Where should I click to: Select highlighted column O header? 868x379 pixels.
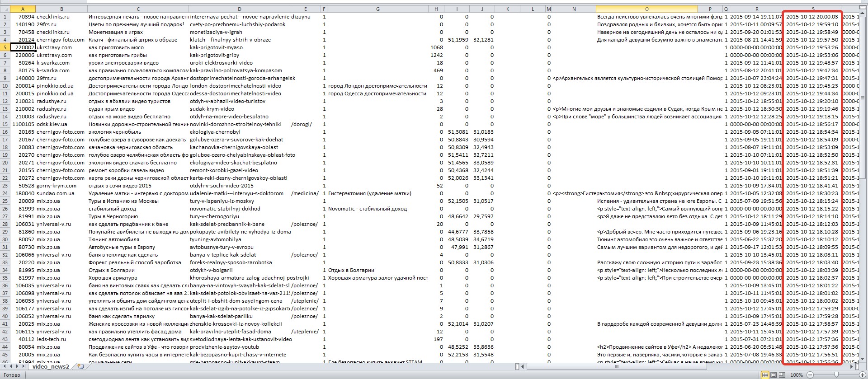pos(646,9)
